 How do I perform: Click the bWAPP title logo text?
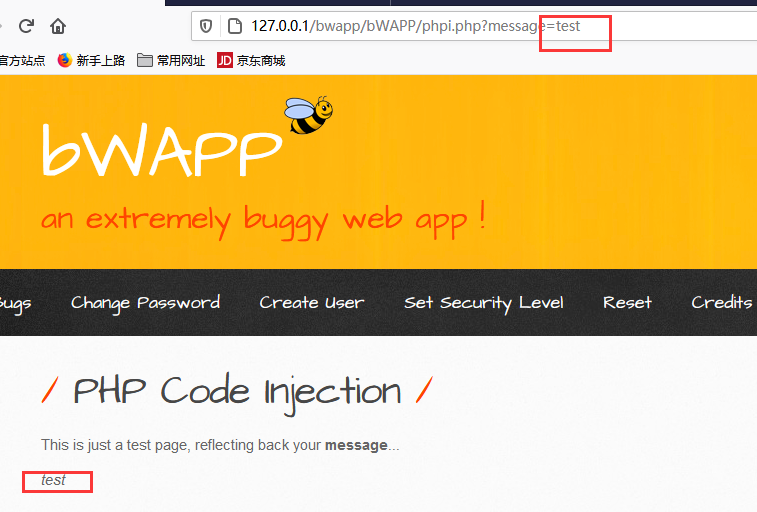point(162,150)
